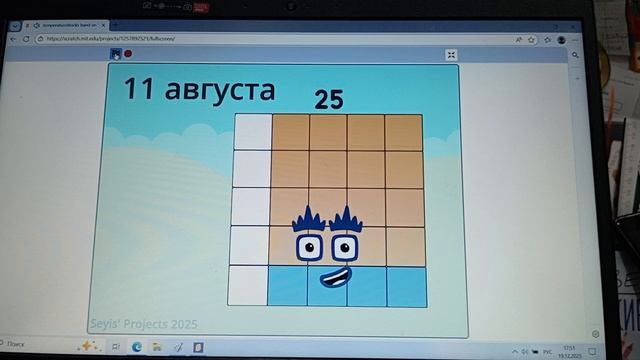Select the Scratch project browser tab
Screen dimensions: 640x360
[65, 25]
